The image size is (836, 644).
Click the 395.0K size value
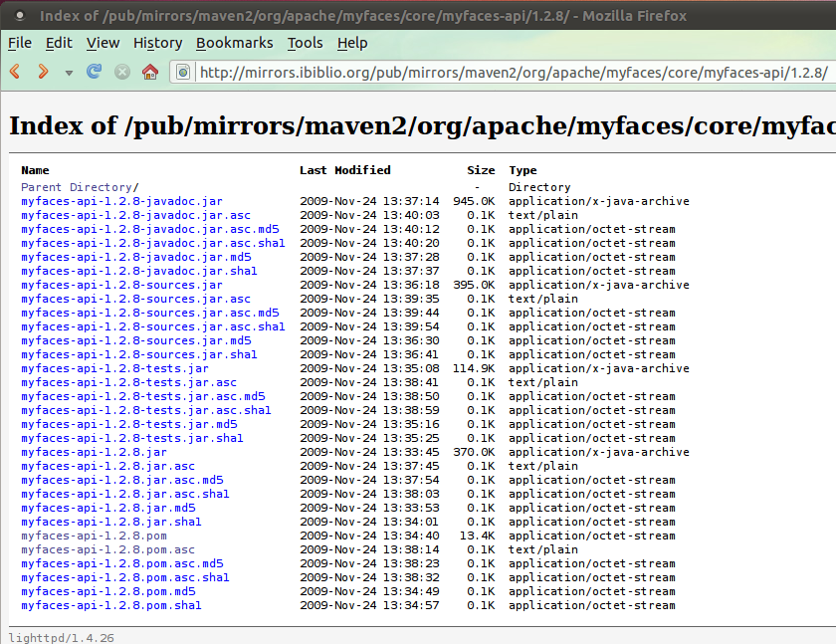474,285
